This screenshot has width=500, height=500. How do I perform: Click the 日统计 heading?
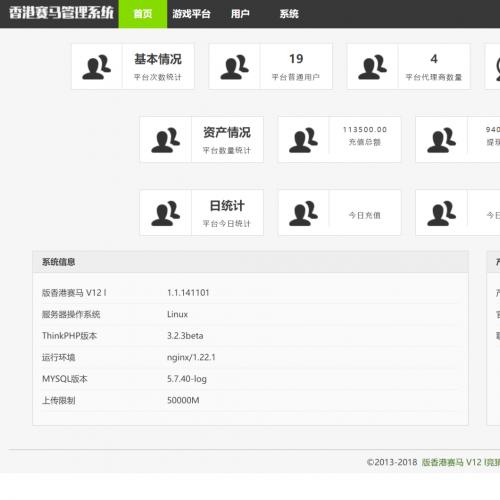click(227, 206)
